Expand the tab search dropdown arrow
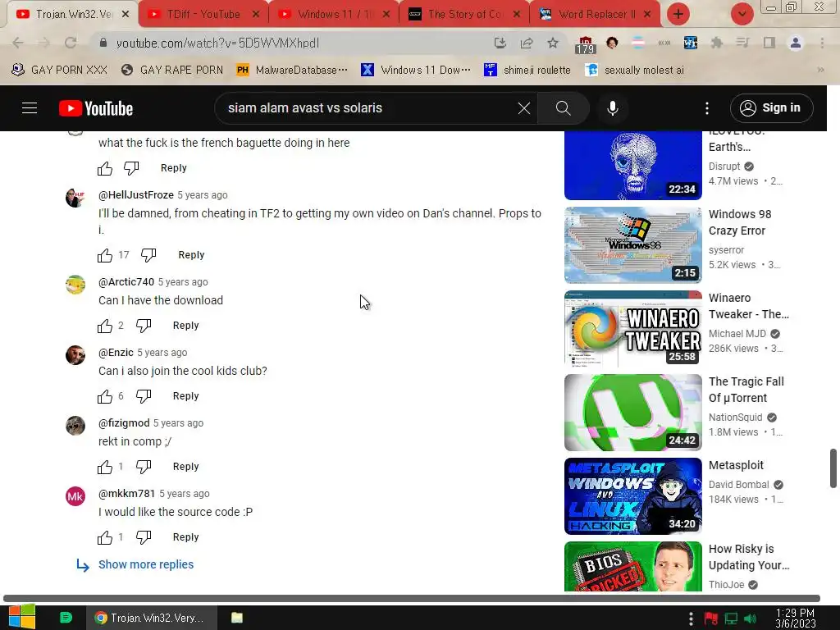840x630 pixels. 742,14
